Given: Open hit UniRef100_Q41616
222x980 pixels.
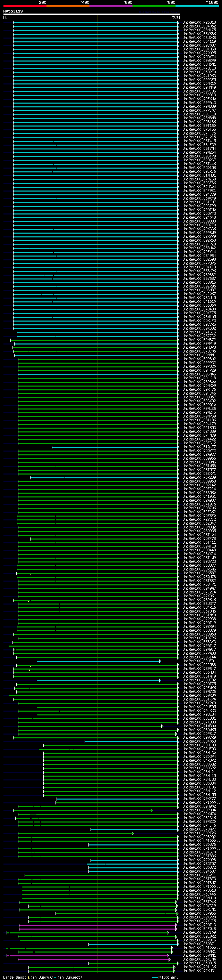Looking at the screenshot, I should coord(199,332).
